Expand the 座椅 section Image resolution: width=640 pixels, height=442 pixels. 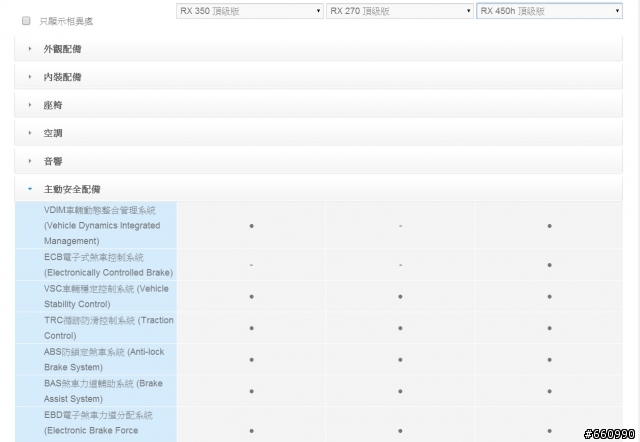[x=318, y=105]
